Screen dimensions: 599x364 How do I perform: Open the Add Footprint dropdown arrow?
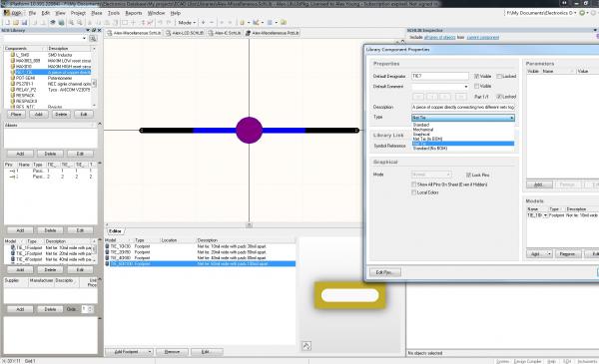tap(150, 352)
